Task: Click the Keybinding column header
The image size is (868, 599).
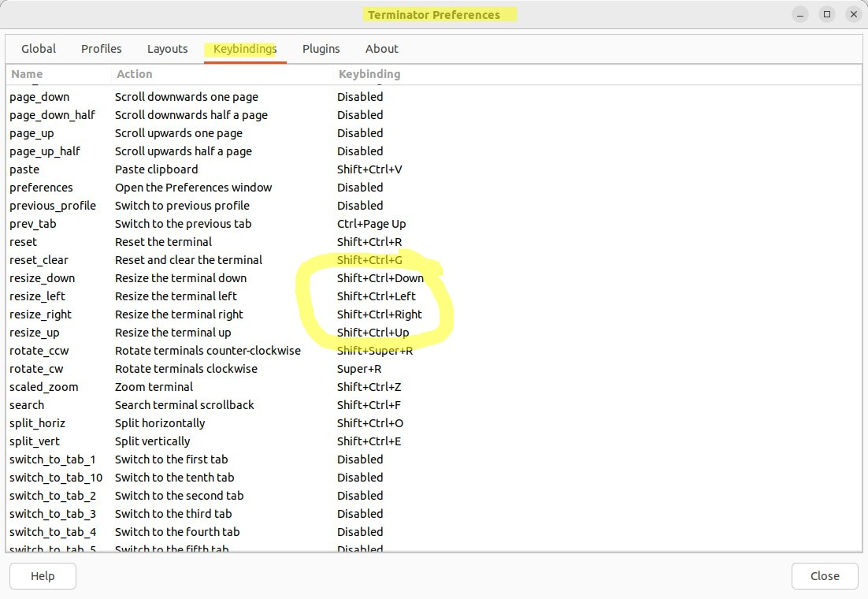Action: click(369, 73)
